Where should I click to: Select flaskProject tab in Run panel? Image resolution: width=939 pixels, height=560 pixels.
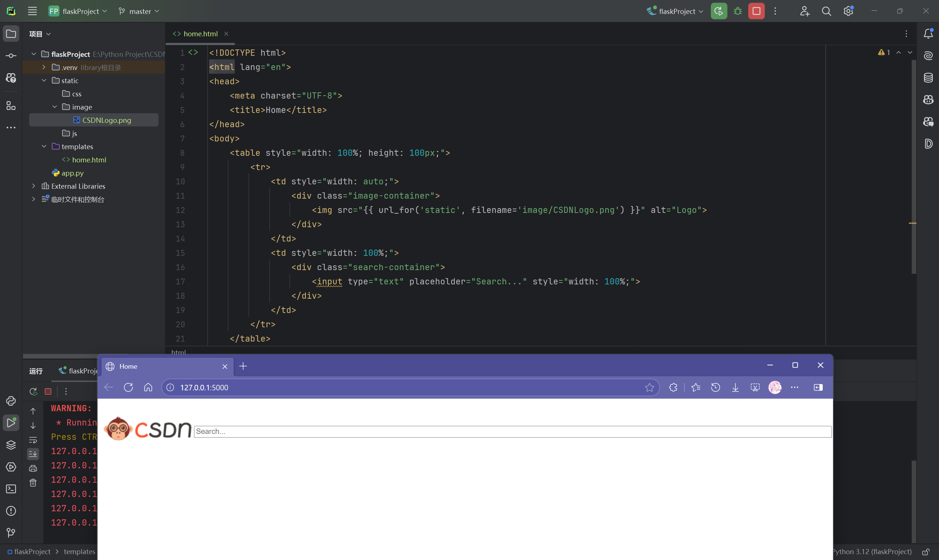point(78,371)
